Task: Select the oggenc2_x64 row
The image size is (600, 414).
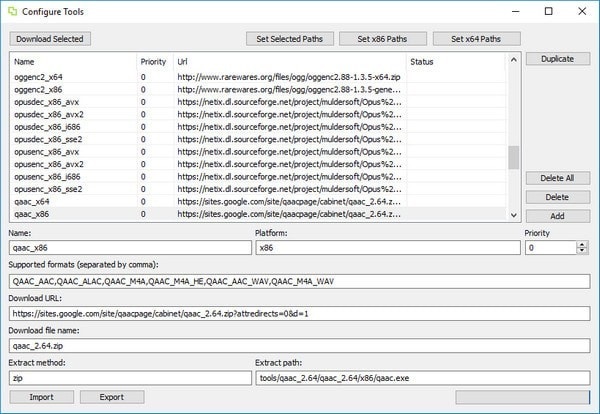Action: pos(258,77)
